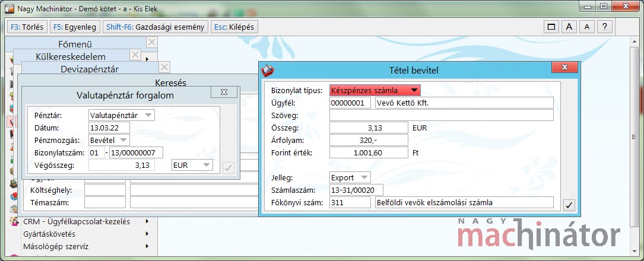Open the Pénzmozgás dropdown (Bevétel)
This screenshot has height=261, width=644.
(x=109, y=140)
